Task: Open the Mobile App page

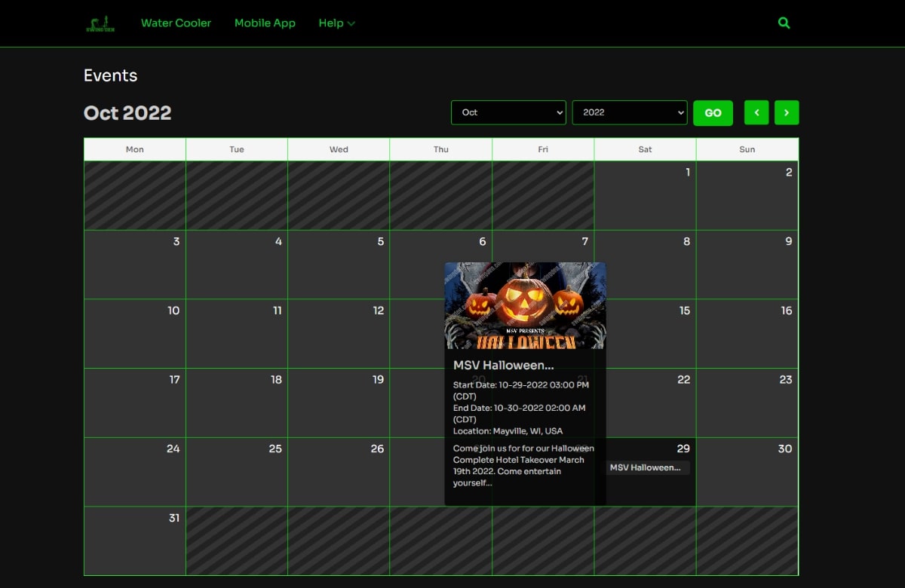Action: [265, 23]
